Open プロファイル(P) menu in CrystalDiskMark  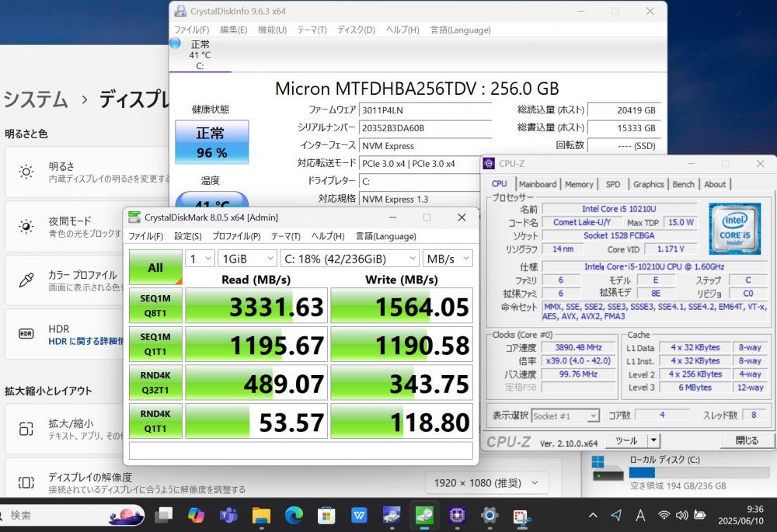236,236
